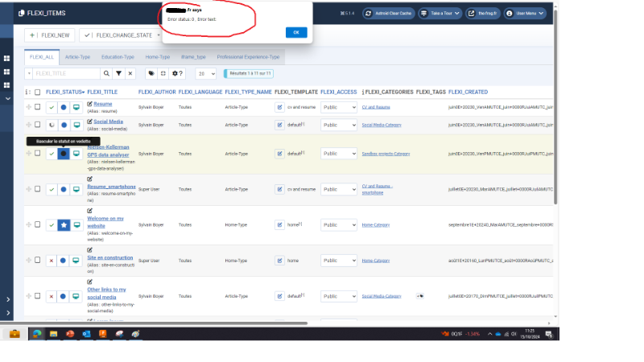
Task: Click the magnifier search icon beside FLEXI_TITLE
Action: coord(107,73)
